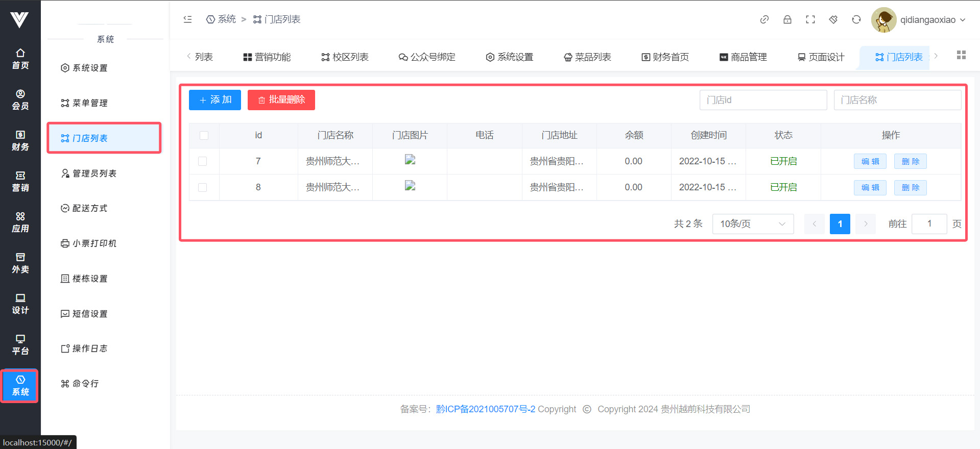This screenshot has width=980, height=449.
Task: Click the red 批量删除 button
Action: tap(281, 100)
